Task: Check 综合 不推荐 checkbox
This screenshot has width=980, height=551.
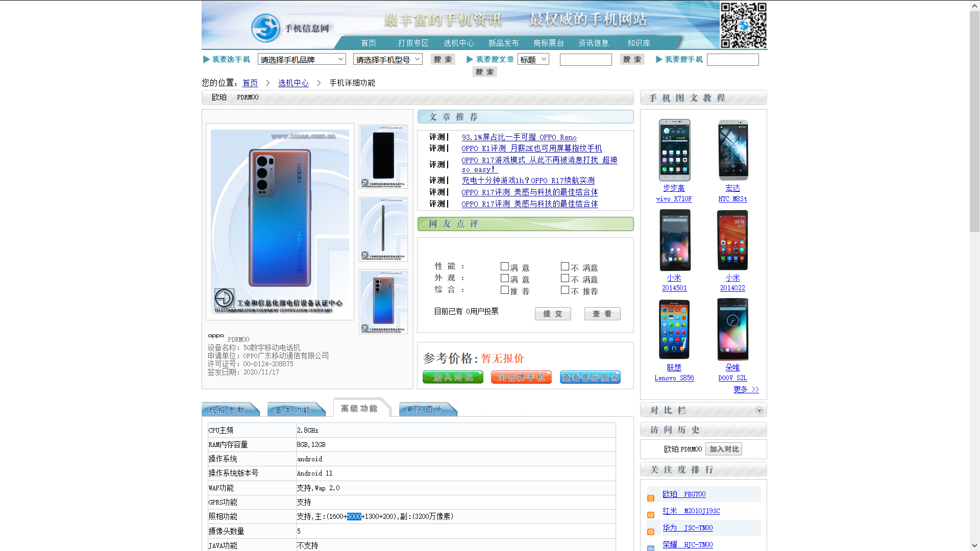Action: click(565, 290)
